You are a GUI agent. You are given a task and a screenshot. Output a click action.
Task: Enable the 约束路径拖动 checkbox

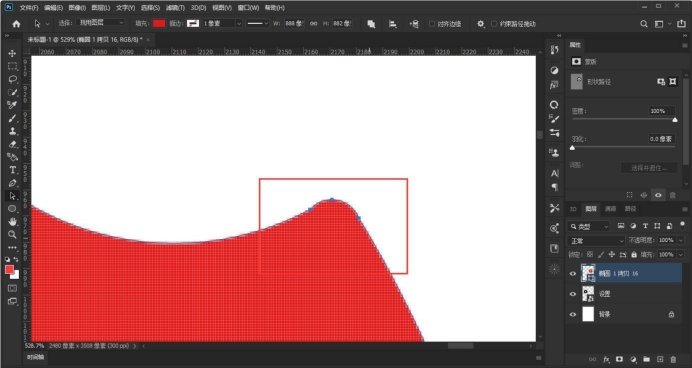click(x=494, y=24)
